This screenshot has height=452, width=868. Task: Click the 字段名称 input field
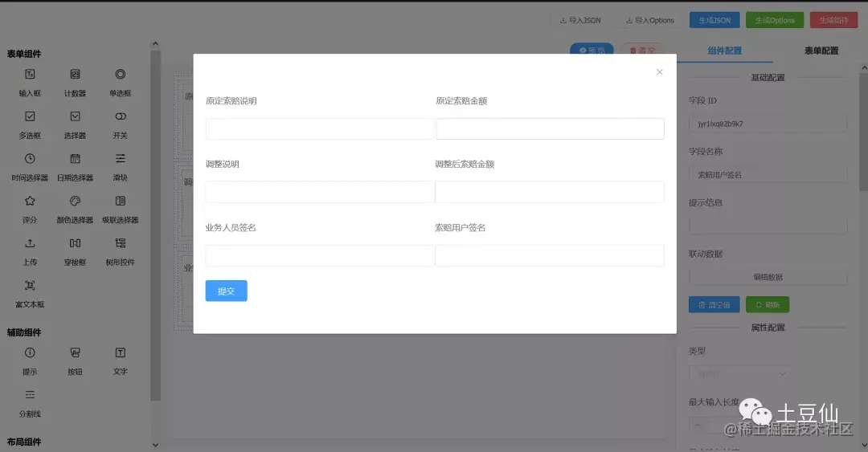click(x=768, y=175)
